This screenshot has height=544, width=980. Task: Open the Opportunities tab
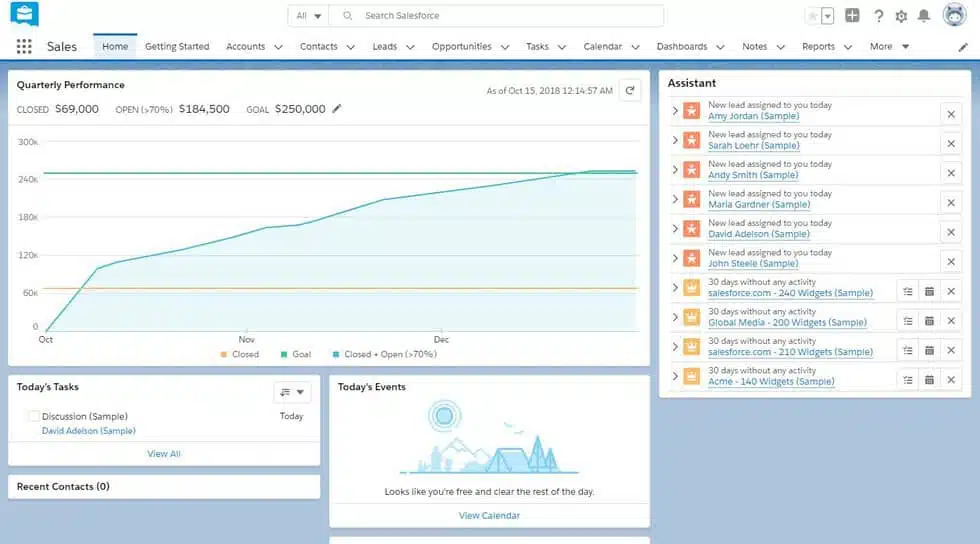coord(461,46)
